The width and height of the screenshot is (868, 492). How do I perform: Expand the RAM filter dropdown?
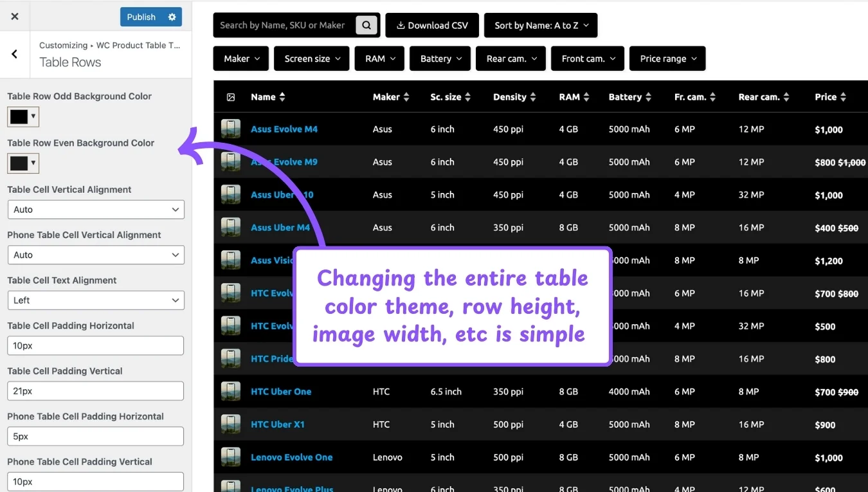[x=379, y=59]
